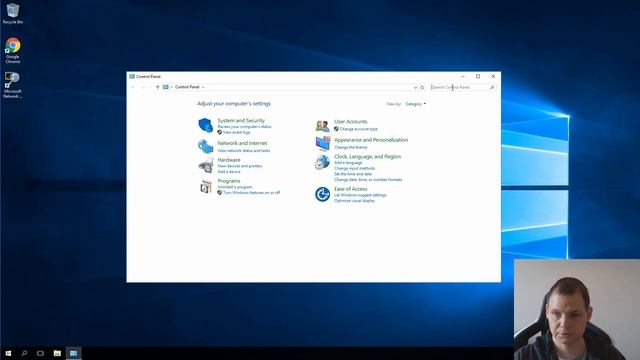Open Appearance and Personalization heading link
Image resolution: width=640 pixels, height=360 pixels.
[x=371, y=140]
